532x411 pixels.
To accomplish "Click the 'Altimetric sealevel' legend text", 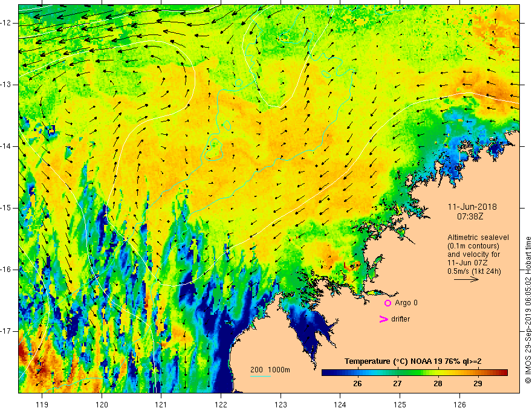I will (478, 238).
